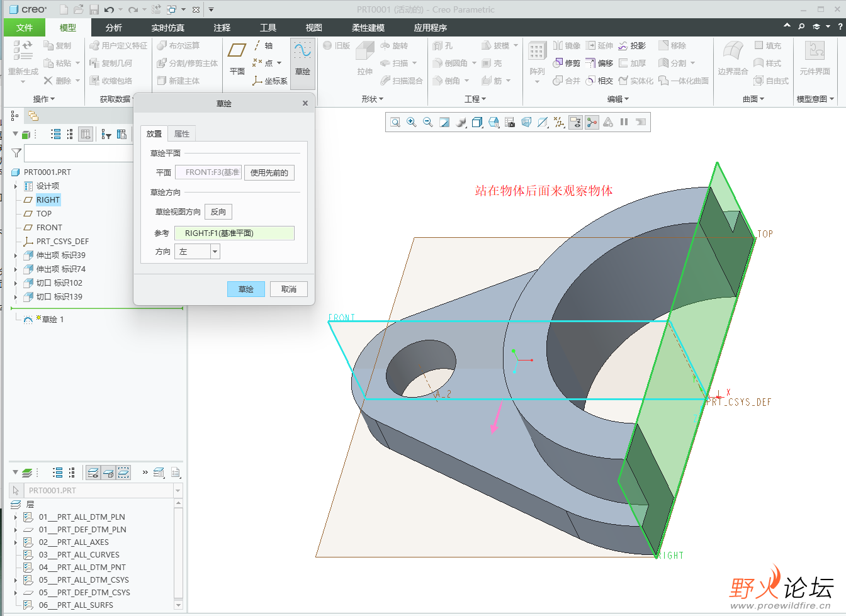Click the Axis (轴) datum tool
Viewport: 846px width, 616px height.
pos(263,45)
